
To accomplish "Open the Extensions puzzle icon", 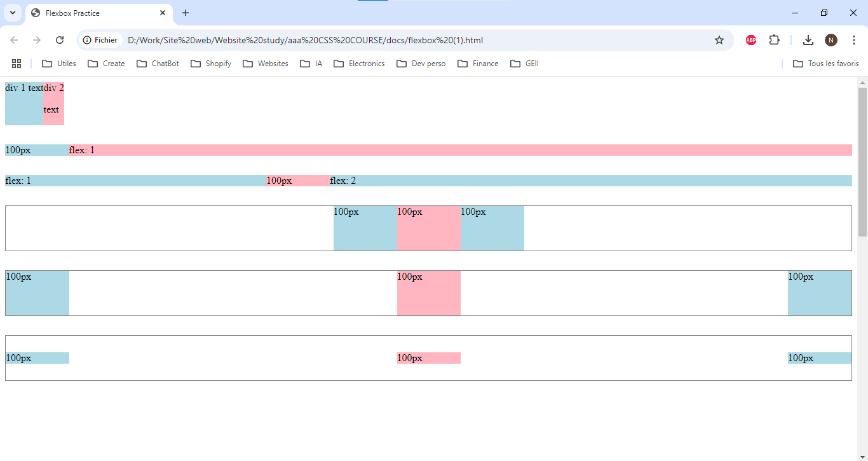I will (x=774, y=40).
